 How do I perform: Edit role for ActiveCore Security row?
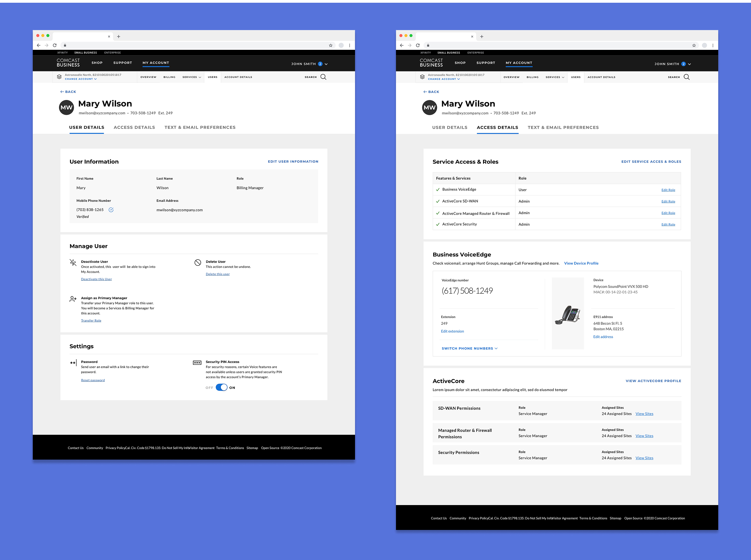(x=668, y=224)
